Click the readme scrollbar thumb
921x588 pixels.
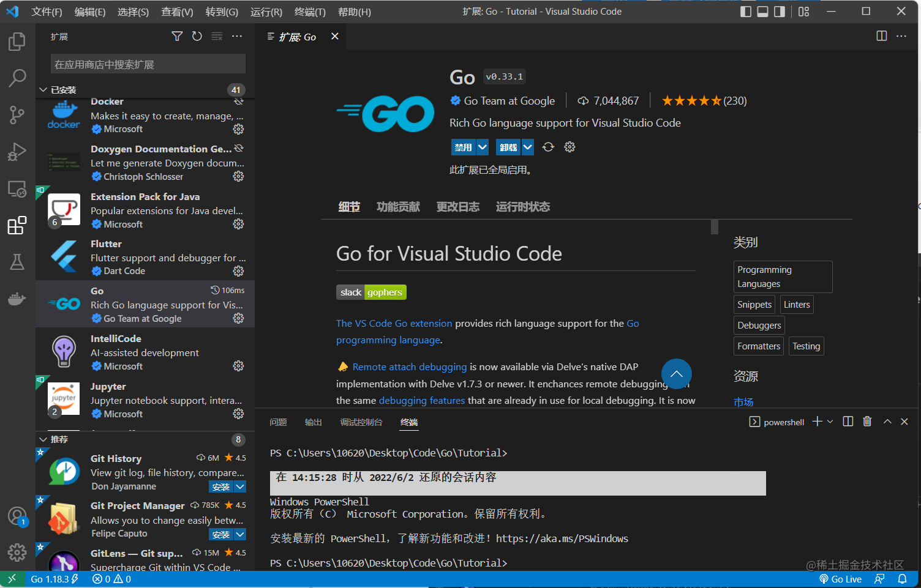(715, 226)
